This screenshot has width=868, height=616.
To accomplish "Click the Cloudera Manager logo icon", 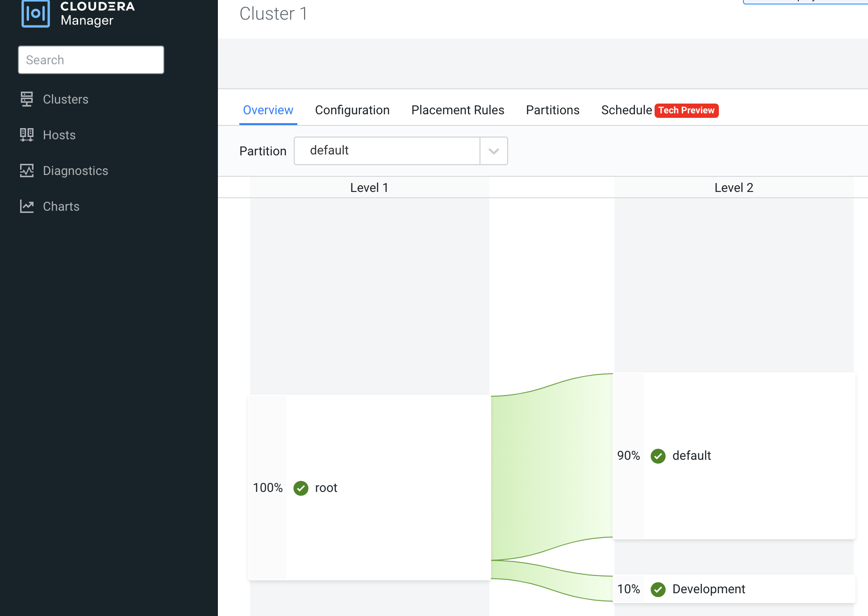I will (x=36, y=14).
